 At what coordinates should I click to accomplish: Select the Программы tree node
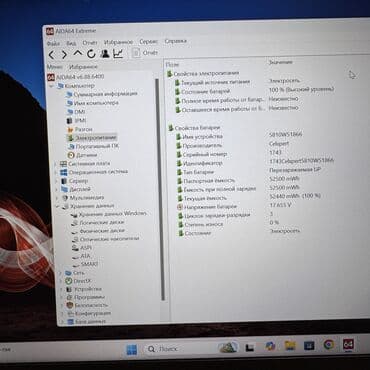[85, 297]
